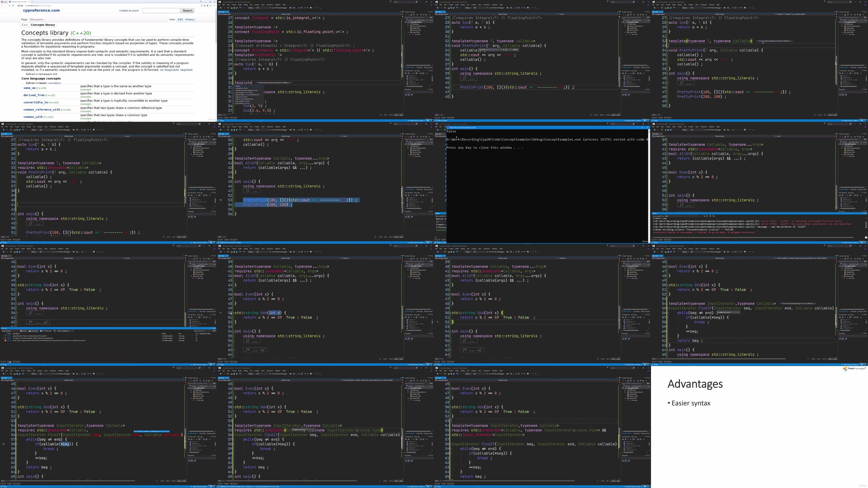This screenshot has width=868, height=488.
Task: Click the Clear All icon in the Output panel toolbar
Action: tap(710, 216)
